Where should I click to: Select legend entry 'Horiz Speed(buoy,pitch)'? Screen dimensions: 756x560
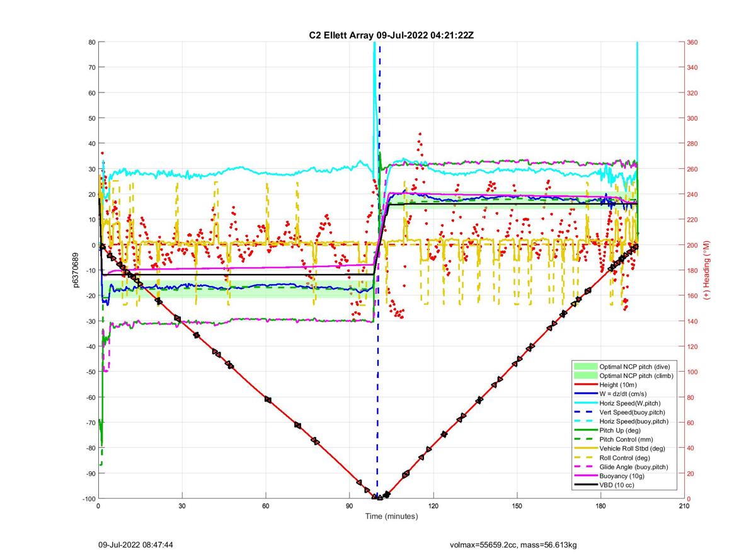pos(635,421)
